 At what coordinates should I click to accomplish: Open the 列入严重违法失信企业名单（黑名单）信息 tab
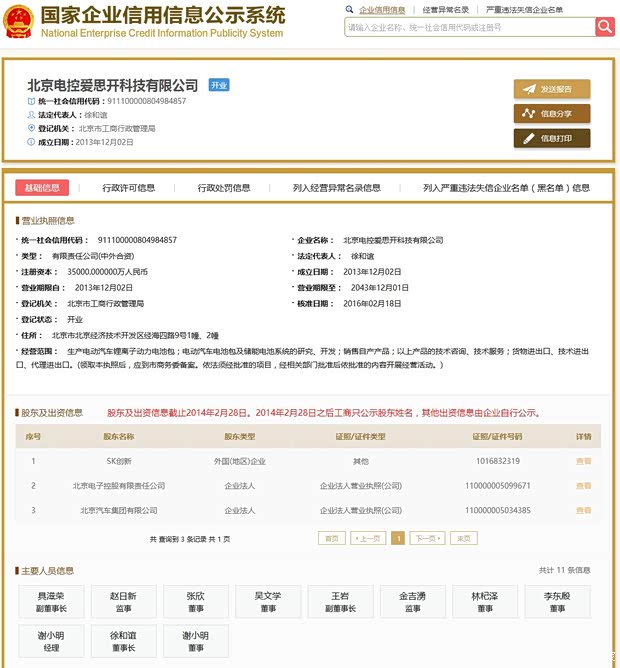pos(506,187)
